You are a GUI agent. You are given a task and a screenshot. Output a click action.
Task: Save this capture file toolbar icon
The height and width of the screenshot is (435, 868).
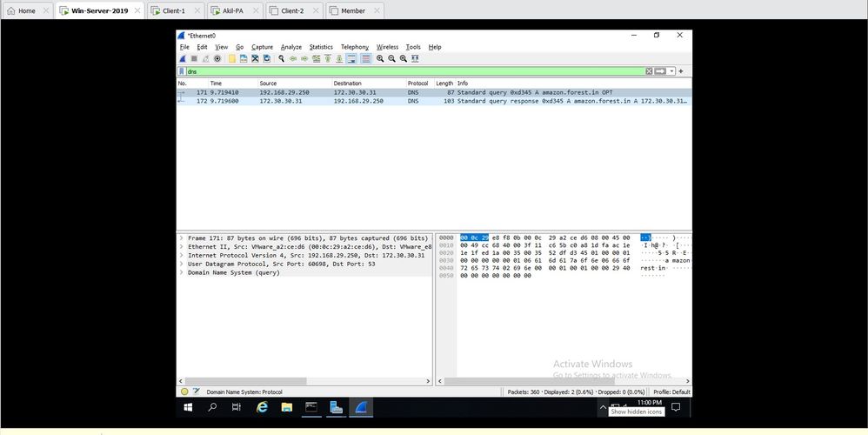pyautogui.click(x=244, y=58)
